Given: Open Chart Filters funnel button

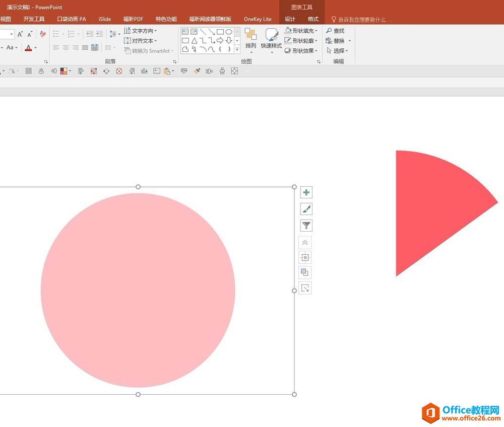Looking at the screenshot, I should click(x=306, y=226).
